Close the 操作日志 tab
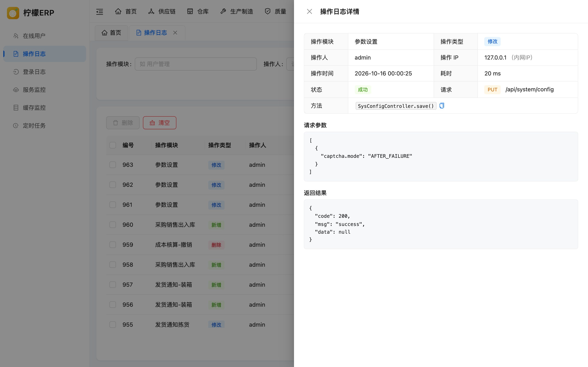Screen dimensions: 588x367 pos(175,33)
